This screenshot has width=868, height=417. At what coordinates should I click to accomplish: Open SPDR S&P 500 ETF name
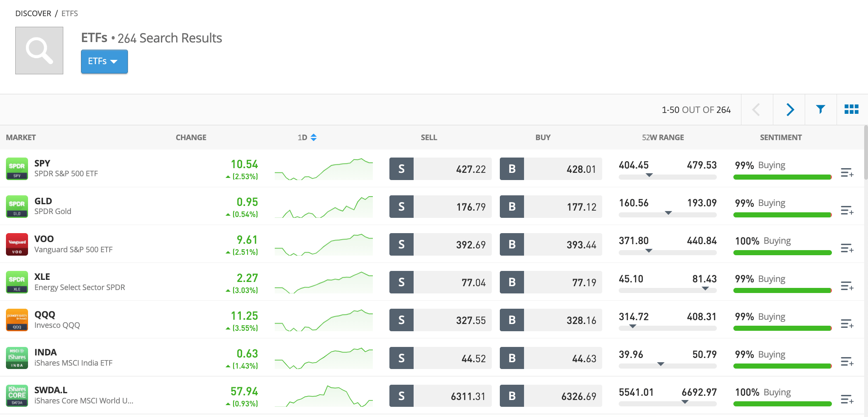66,174
